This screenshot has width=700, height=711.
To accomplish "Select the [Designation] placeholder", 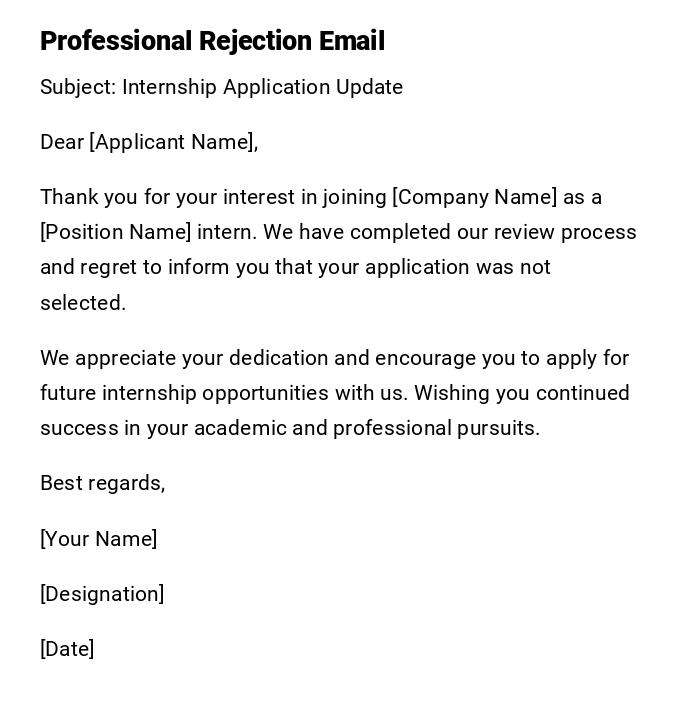I will click(x=102, y=594).
